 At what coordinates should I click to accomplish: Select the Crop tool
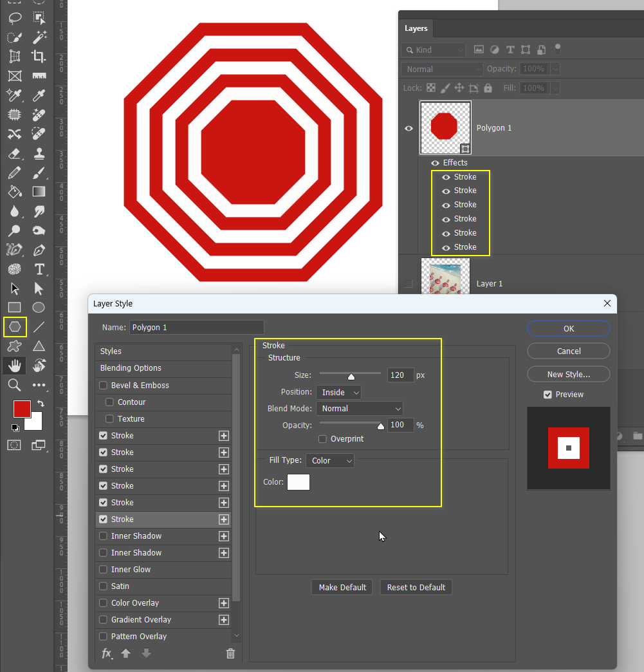pos(39,57)
